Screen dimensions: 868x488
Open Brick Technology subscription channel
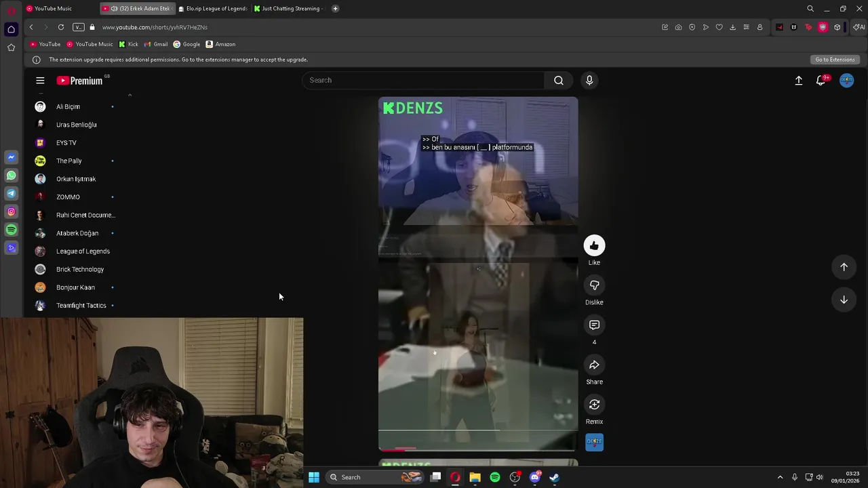[75, 269]
